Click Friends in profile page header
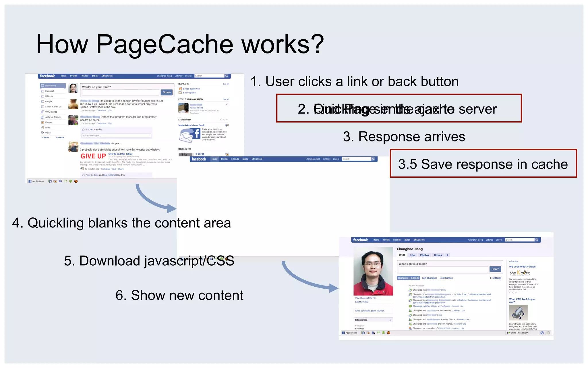The height and width of the screenshot is (368, 588). point(397,240)
